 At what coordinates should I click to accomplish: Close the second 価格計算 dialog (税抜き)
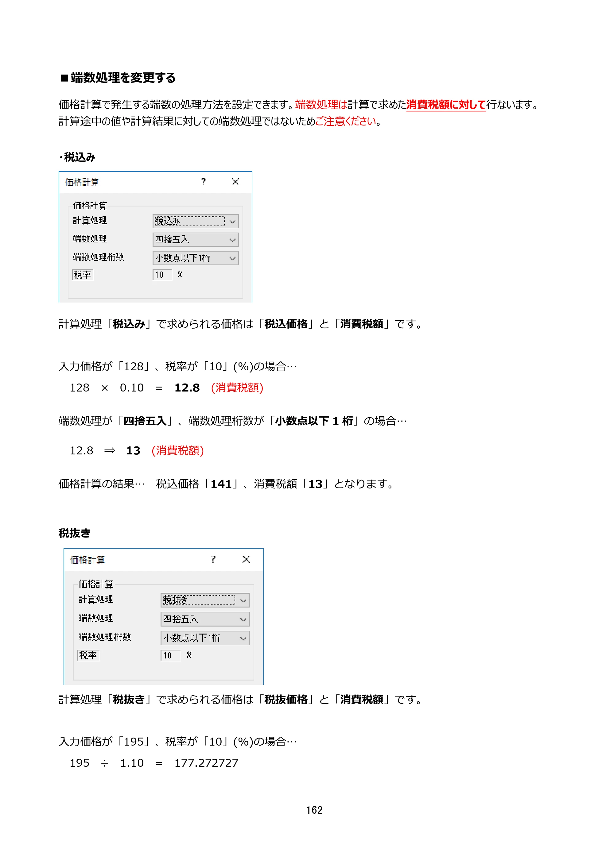point(246,559)
